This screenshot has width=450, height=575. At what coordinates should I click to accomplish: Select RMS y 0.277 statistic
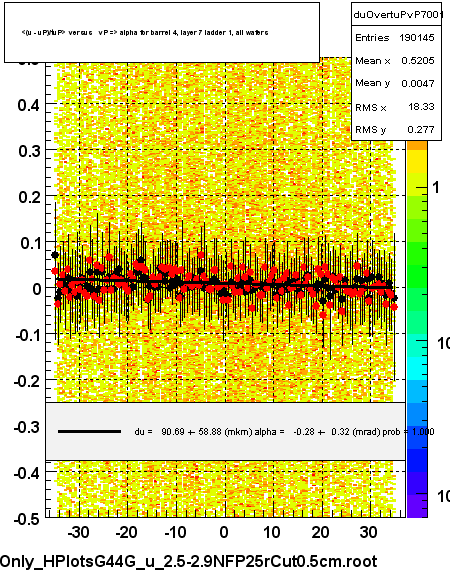395,129
